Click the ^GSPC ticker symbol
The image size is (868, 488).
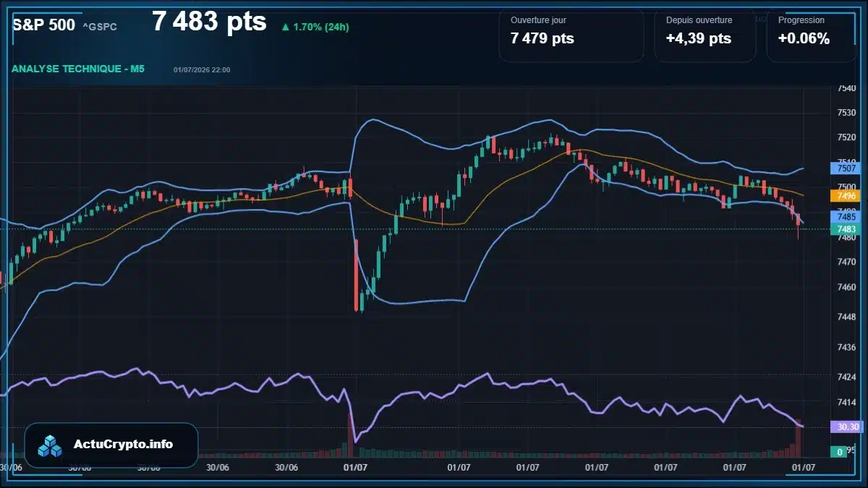(100, 27)
